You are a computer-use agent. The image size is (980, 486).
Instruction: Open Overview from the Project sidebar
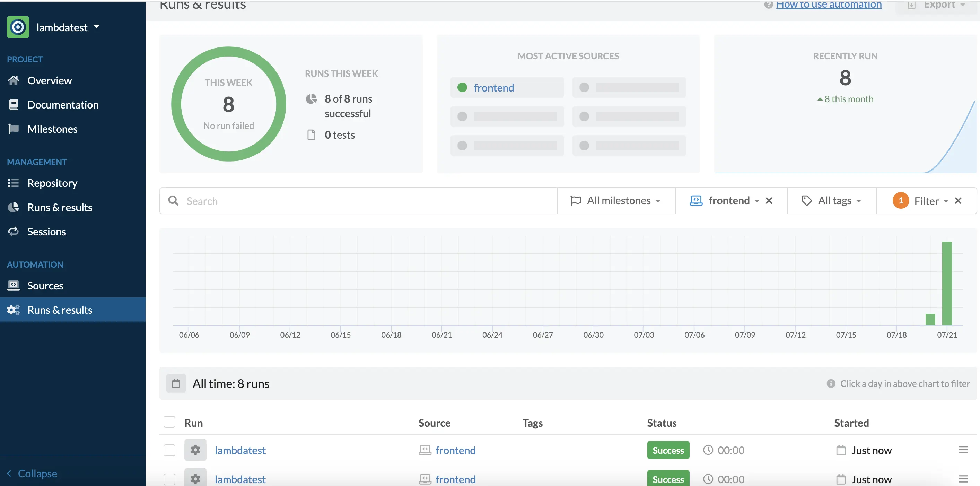50,80
